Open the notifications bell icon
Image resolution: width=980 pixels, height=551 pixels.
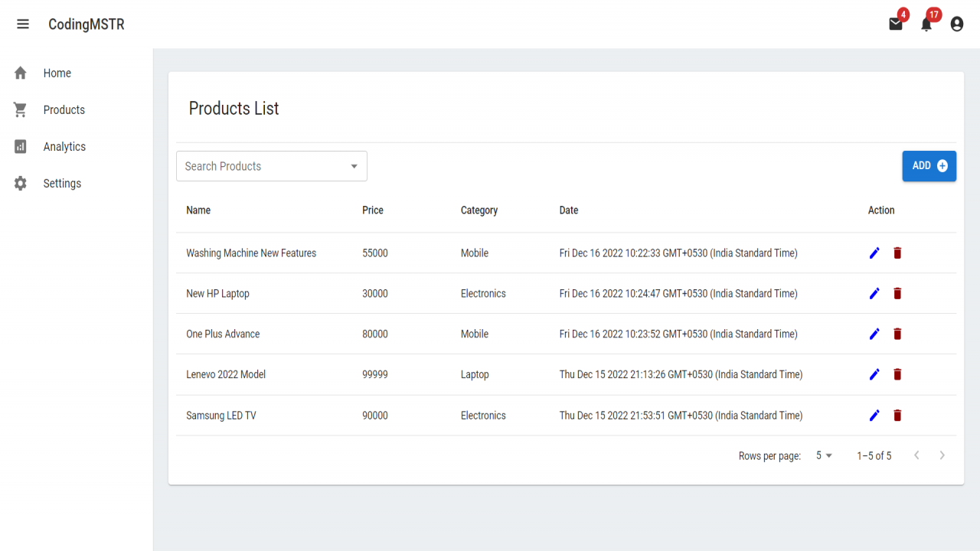pos(926,24)
